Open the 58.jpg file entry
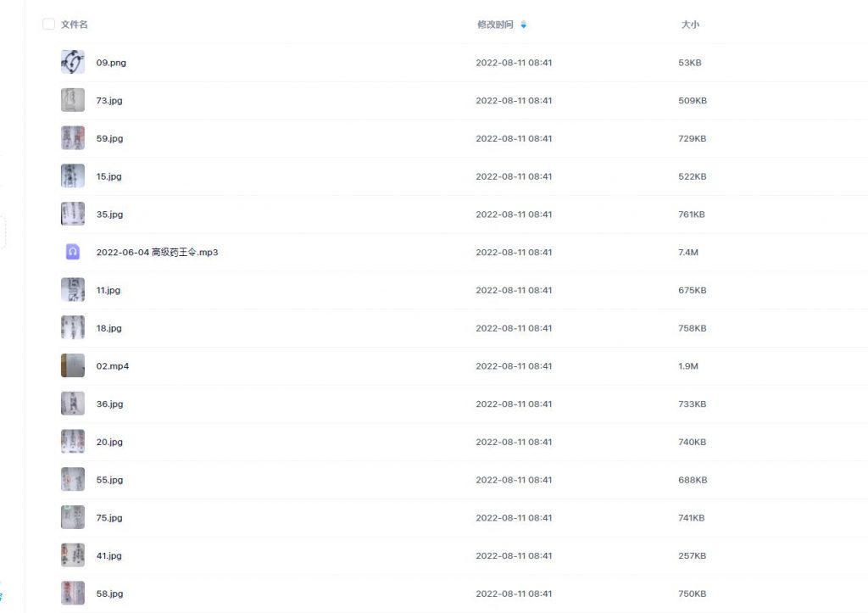This screenshot has height=613, width=868. 109,593
